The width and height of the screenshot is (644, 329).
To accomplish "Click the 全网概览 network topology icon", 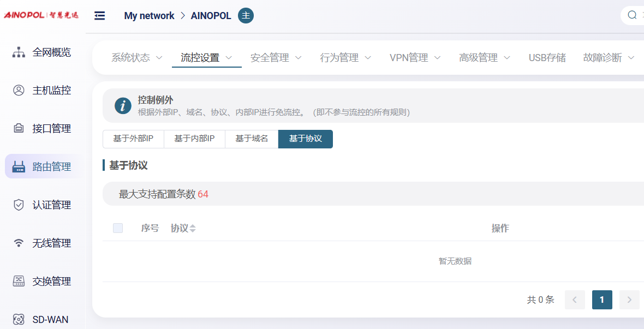I will (x=19, y=52).
